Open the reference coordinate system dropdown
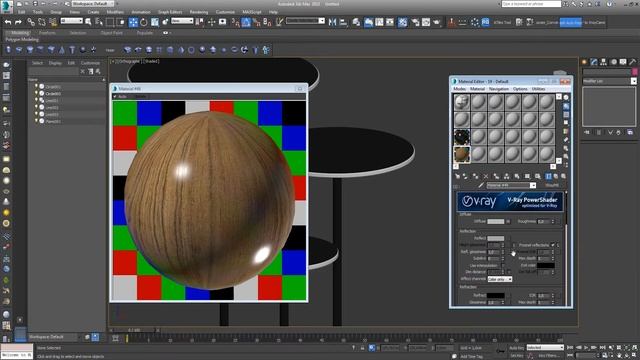Image resolution: width=640 pixels, height=360 pixels. [182, 21]
